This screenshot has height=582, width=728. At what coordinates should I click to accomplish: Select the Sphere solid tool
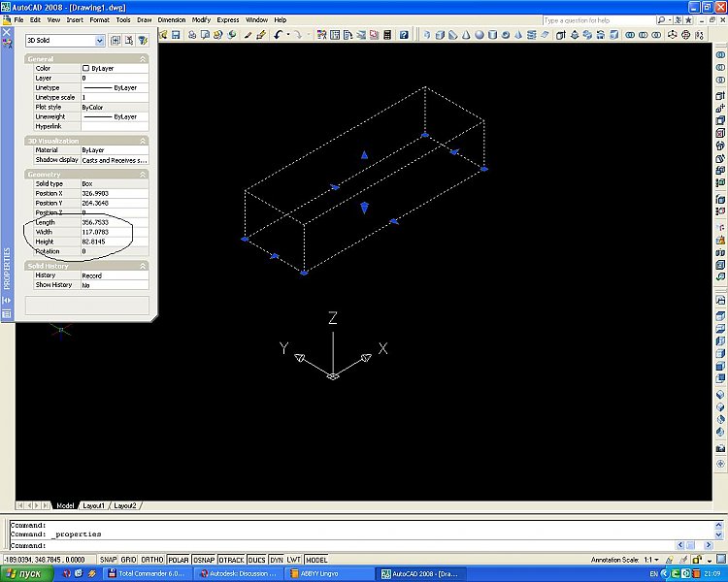click(x=480, y=35)
